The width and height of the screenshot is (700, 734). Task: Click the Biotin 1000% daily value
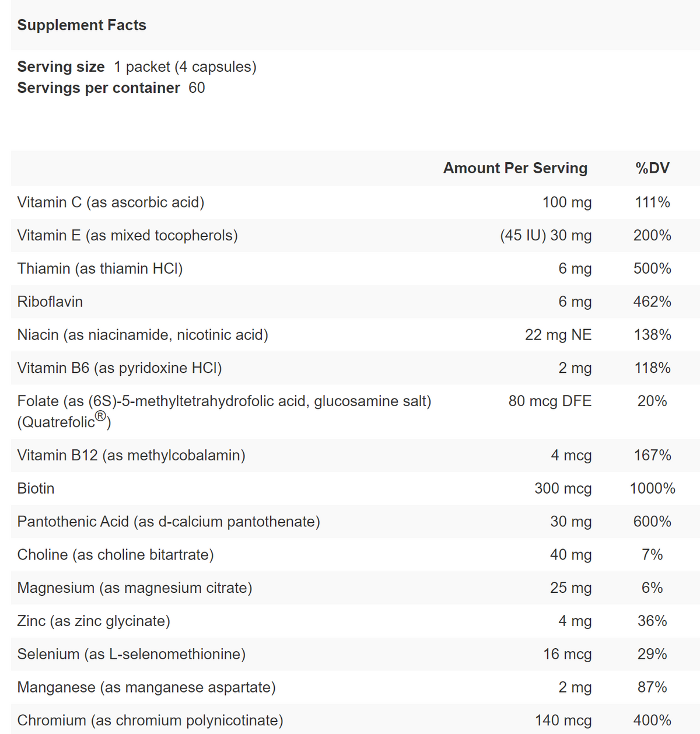[x=652, y=488]
